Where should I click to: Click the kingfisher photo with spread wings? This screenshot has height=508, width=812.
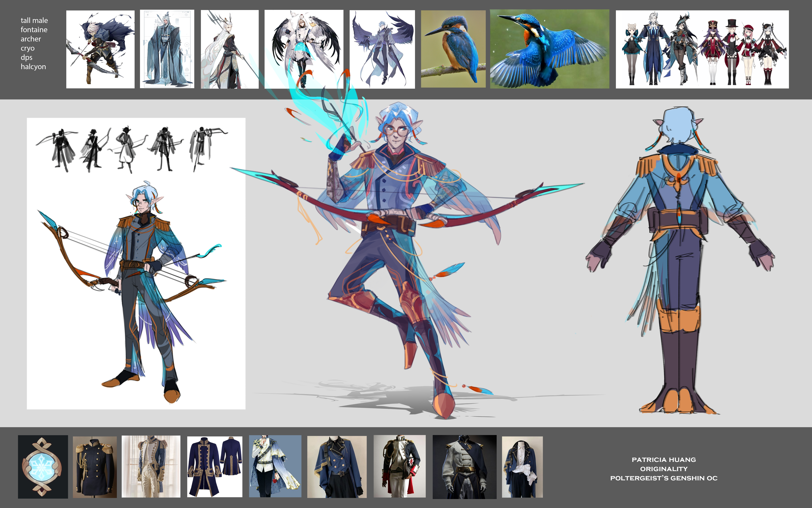pyautogui.click(x=549, y=49)
